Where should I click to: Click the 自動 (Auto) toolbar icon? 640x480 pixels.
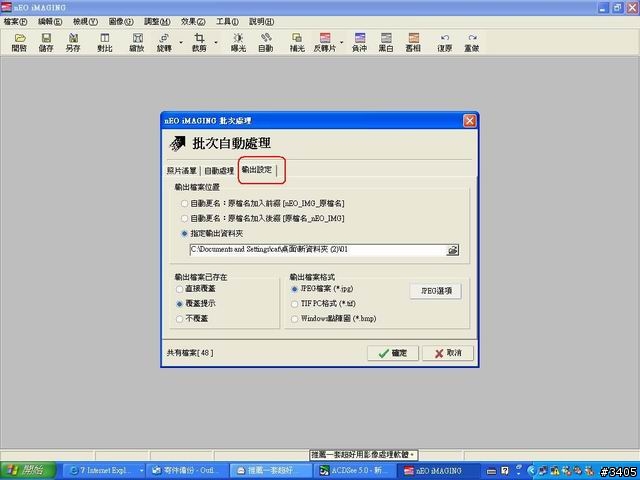coord(266,42)
